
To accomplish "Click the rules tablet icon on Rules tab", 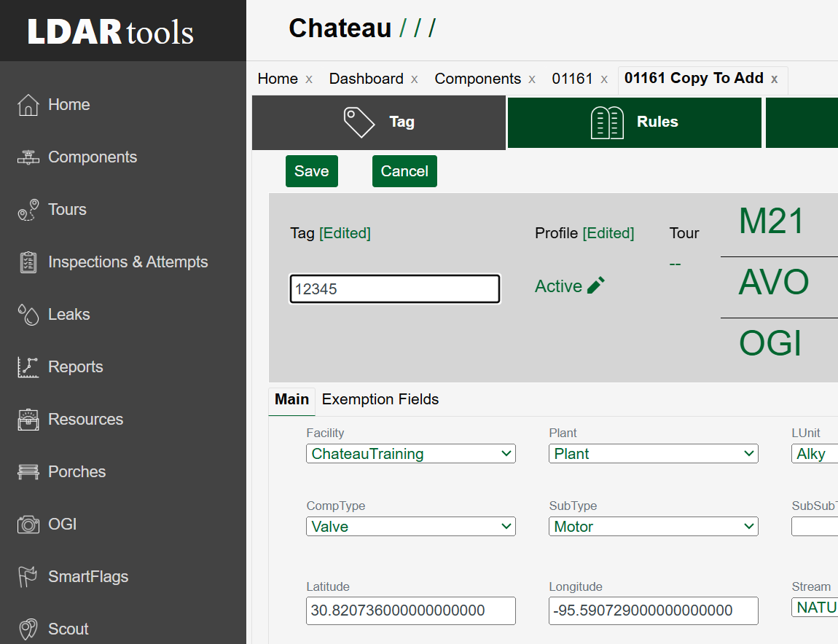I will pyautogui.click(x=606, y=122).
